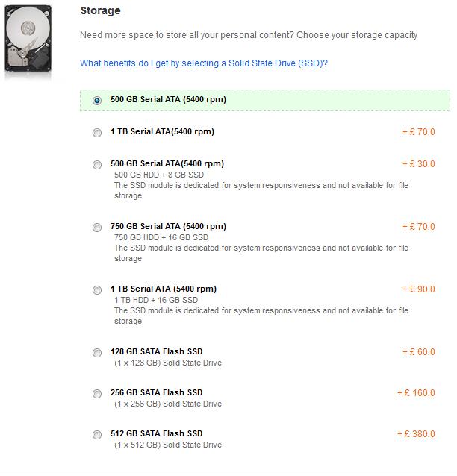
Task: Click the + £ 30.0 price text
Action: coord(418,163)
